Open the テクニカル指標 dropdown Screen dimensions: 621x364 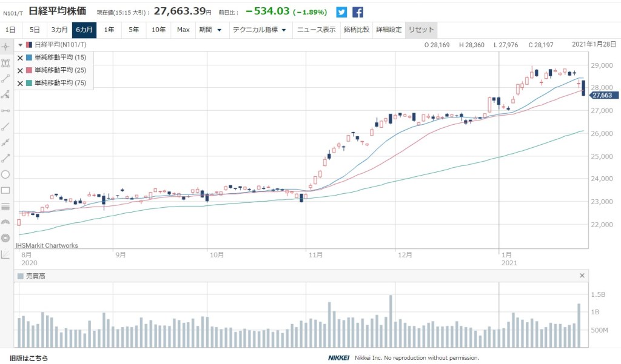click(260, 30)
